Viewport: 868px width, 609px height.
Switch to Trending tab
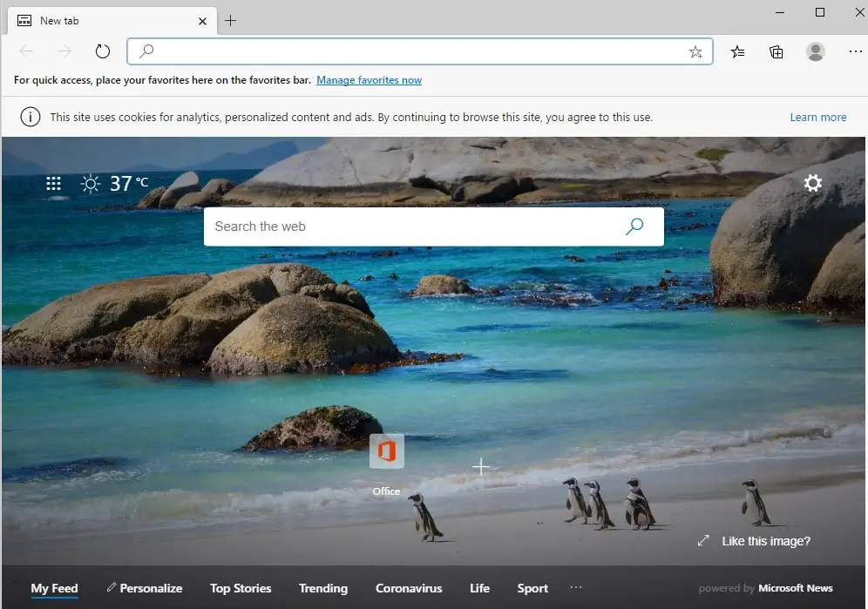pyautogui.click(x=323, y=588)
